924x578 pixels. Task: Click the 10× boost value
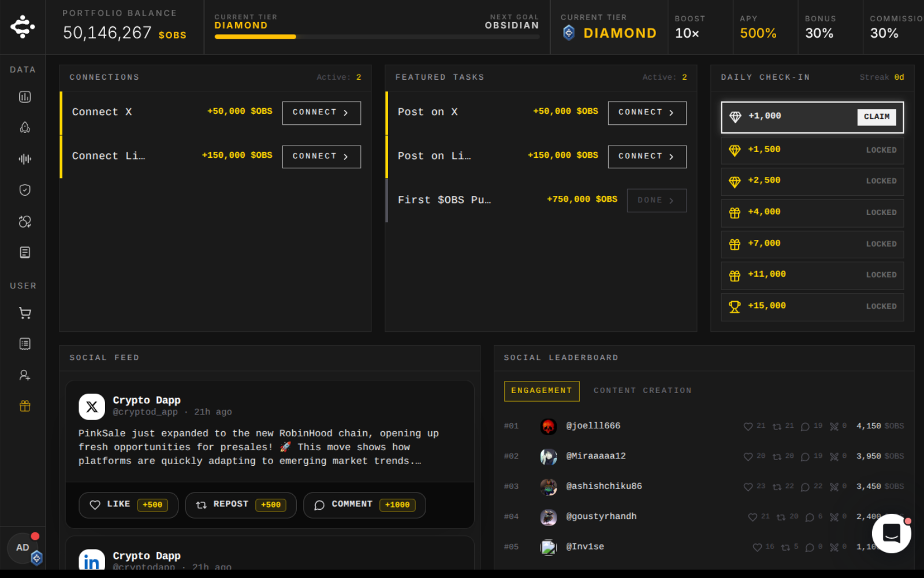[687, 34]
